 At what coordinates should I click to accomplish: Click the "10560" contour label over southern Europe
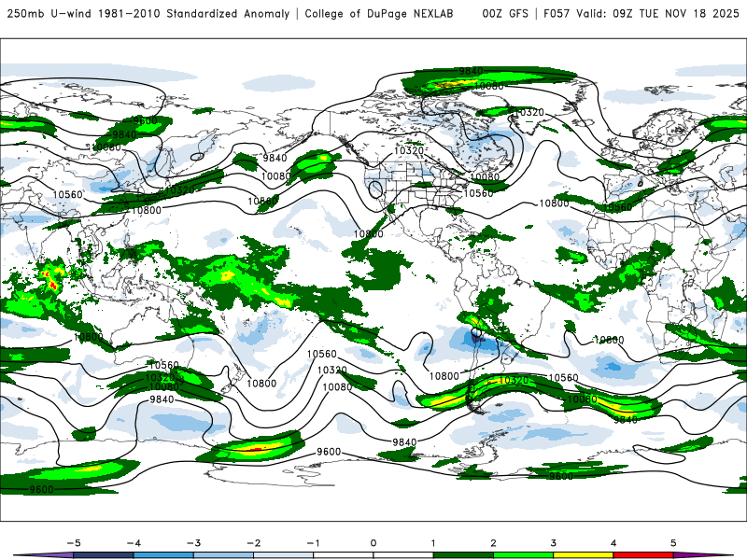tap(617, 207)
